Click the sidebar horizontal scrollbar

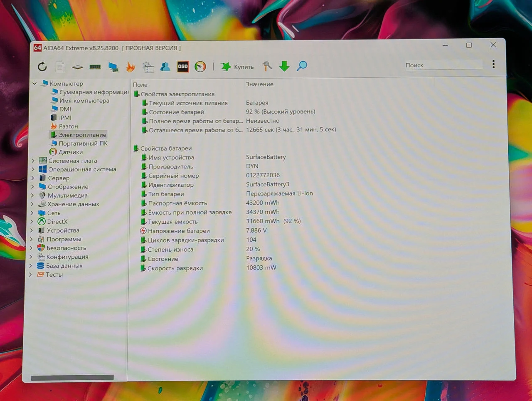tap(72, 377)
